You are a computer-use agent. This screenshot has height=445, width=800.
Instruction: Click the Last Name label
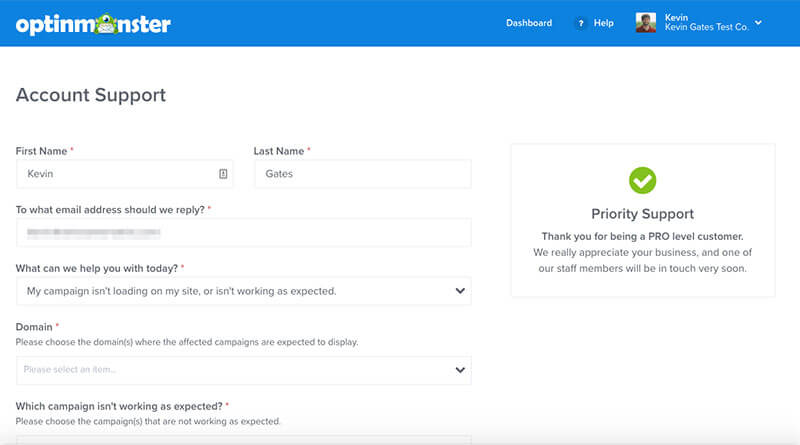point(279,151)
